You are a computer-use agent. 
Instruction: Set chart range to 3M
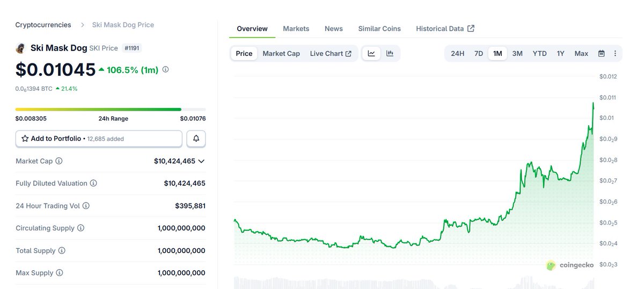click(x=517, y=54)
